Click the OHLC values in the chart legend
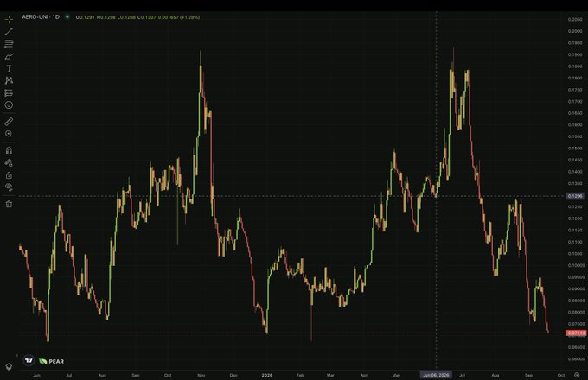This screenshot has height=380, width=588. (x=137, y=17)
